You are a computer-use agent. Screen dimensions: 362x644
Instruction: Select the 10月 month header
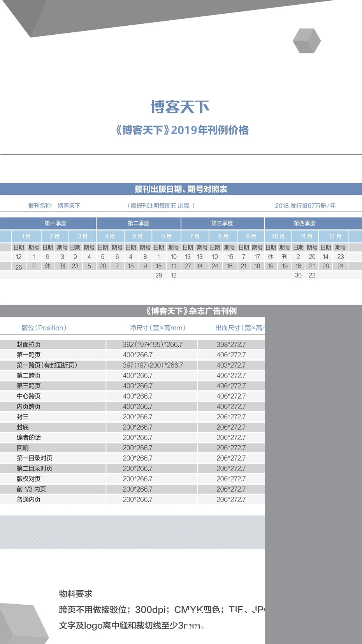pyautogui.click(x=278, y=236)
